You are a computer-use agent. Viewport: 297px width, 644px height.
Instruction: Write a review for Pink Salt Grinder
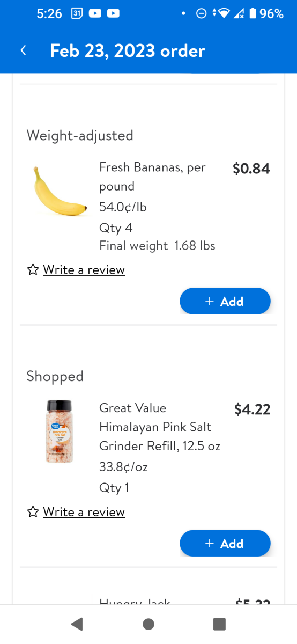84,512
